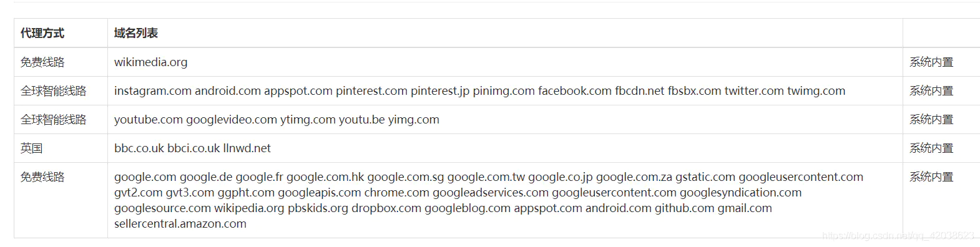Select the wikimedia.org domain entry
Screen dimensions: 980x247
(150, 62)
